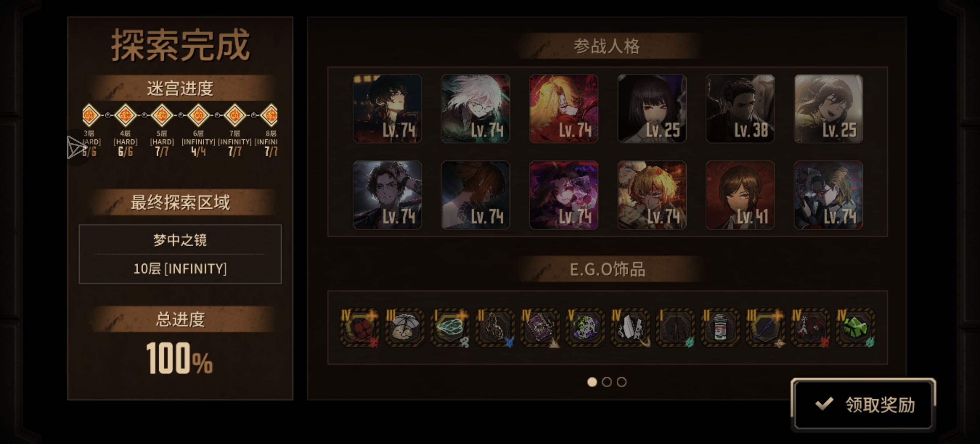980x444 pixels.
Task: Select the tier I green leaf E.G.O gift
Action: pyautogui.click(x=450, y=327)
